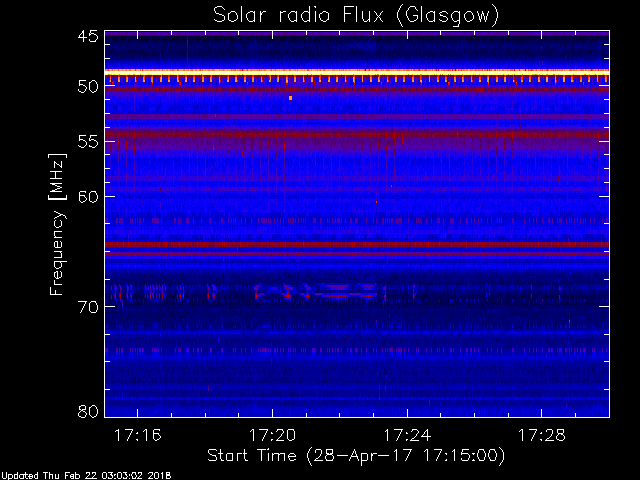The height and width of the screenshot is (480, 640).
Task: Click the 80 frequency tick label
Action: coord(88,411)
